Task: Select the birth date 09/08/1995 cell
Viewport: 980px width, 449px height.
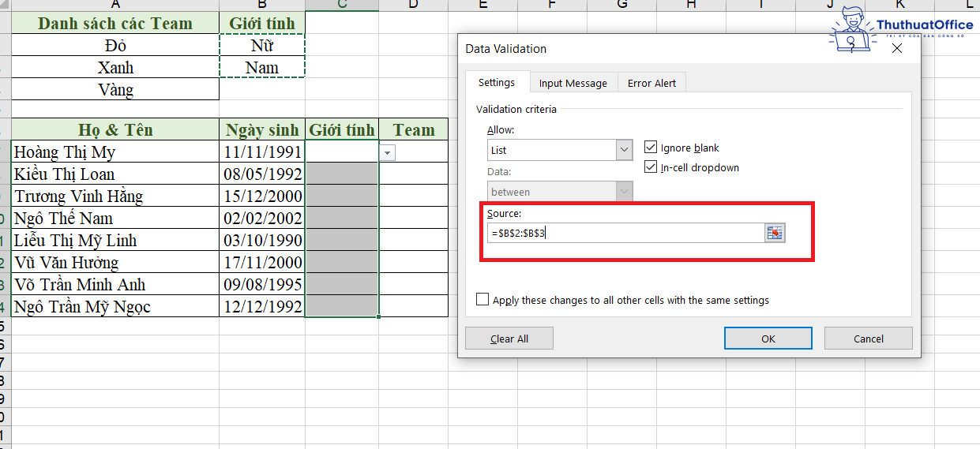Action: pyautogui.click(x=262, y=284)
